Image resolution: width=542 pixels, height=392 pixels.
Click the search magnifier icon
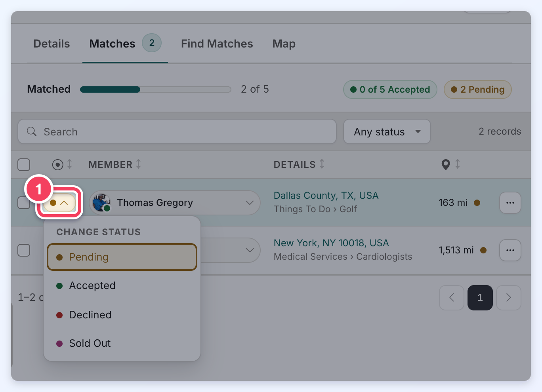32,131
